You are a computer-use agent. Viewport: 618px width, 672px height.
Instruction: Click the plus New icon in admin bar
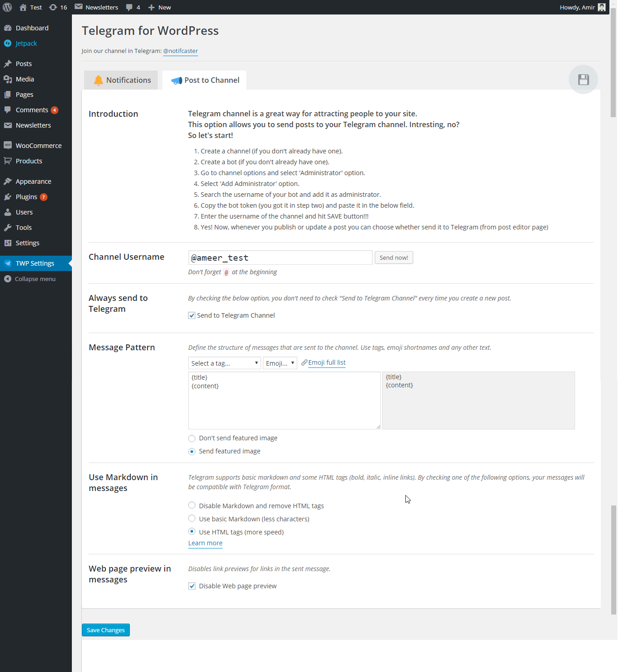click(152, 7)
